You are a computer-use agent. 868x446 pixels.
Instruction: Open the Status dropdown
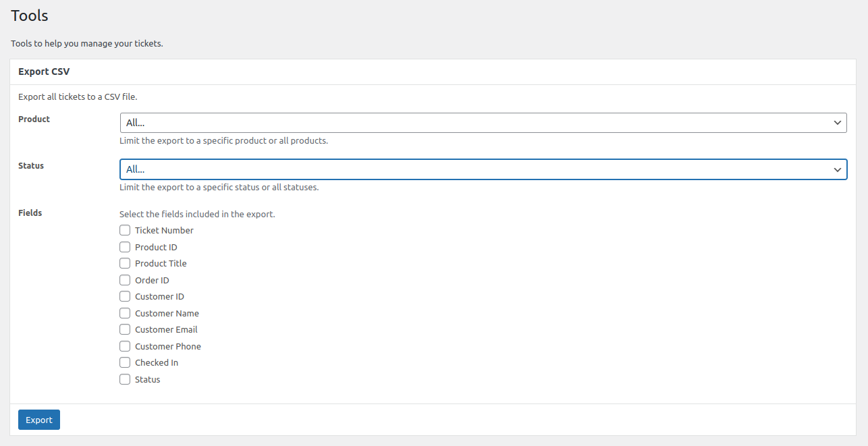[x=483, y=169]
